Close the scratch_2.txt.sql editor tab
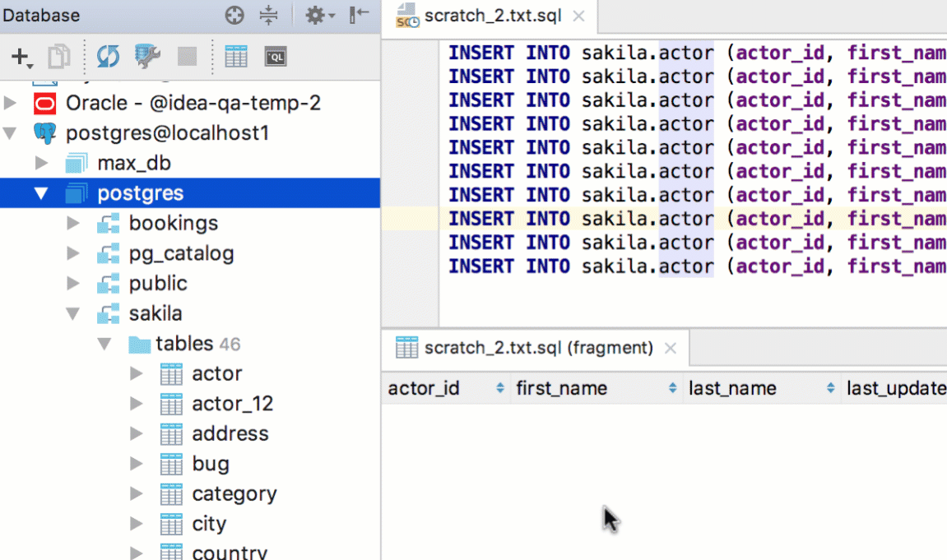 [x=578, y=16]
